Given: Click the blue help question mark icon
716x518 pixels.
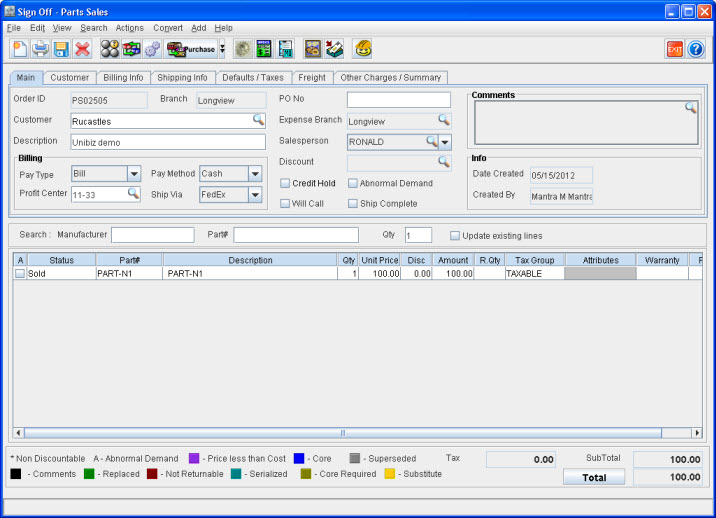Looking at the screenshot, I should point(696,49).
